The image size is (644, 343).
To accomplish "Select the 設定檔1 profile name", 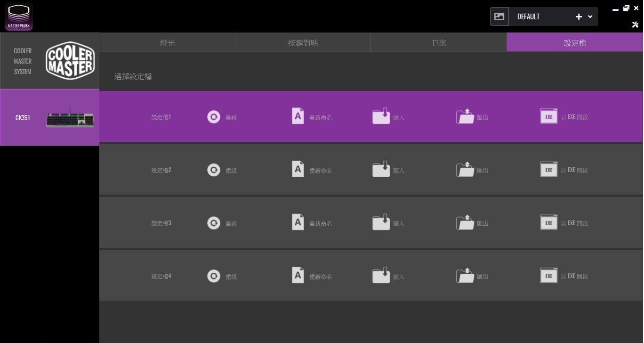I will tap(161, 117).
